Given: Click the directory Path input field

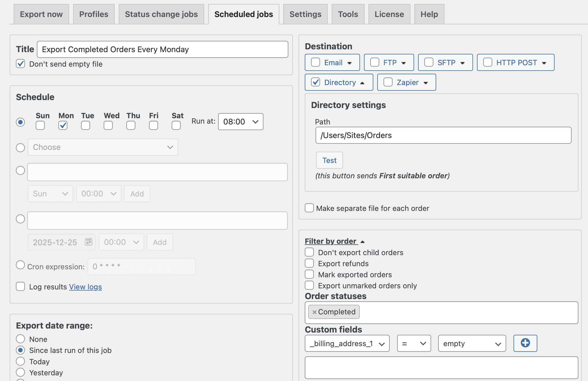Looking at the screenshot, I should pos(443,136).
